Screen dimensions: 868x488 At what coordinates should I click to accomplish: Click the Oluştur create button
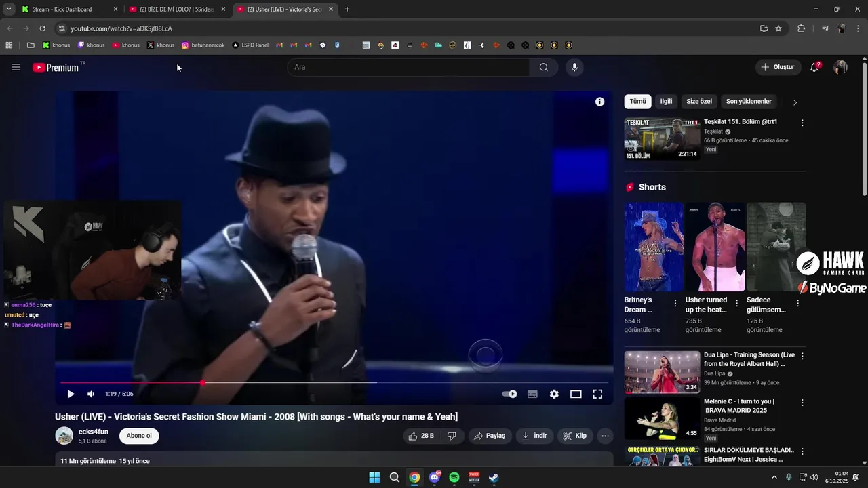click(778, 67)
